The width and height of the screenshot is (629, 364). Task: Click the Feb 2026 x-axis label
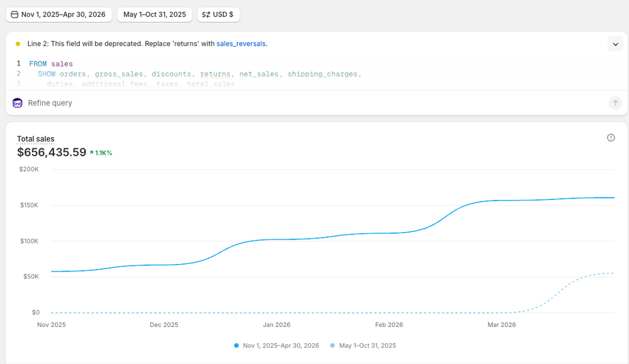click(389, 325)
